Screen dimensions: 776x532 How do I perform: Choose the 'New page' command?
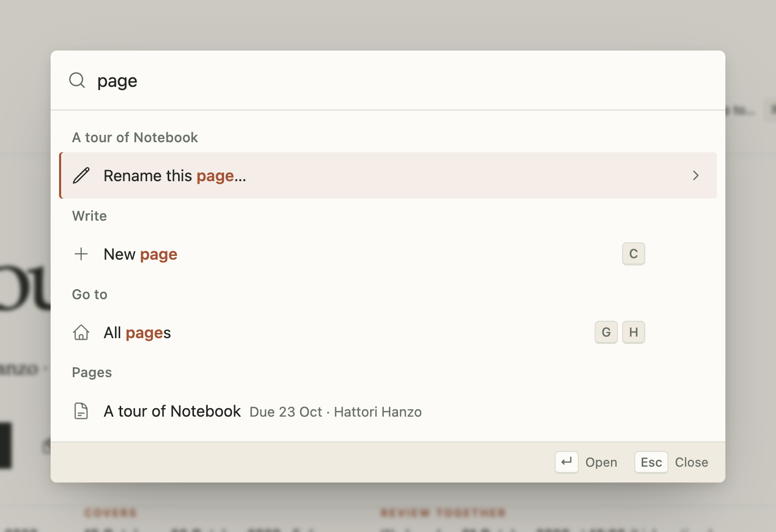(388, 254)
